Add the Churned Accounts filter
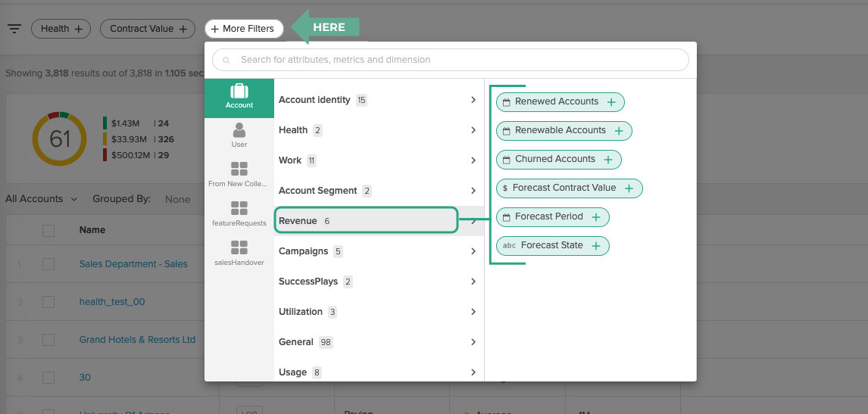Viewport: 868px width, 414px height. pos(558,160)
